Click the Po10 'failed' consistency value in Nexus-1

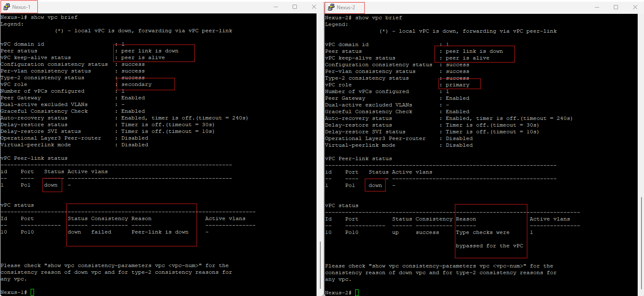pyautogui.click(x=101, y=232)
